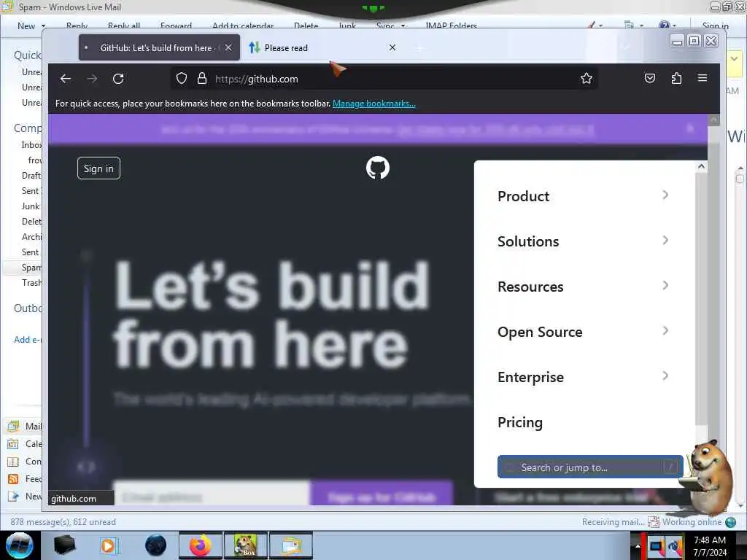This screenshot has width=747, height=560.
Task: Open the Manage bookmarks link
Action: [x=374, y=104]
